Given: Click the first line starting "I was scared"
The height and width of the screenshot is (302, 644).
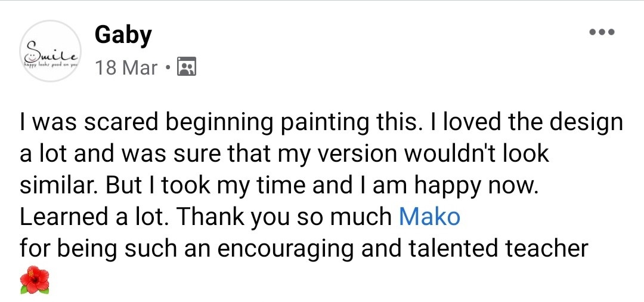Looking at the screenshot, I should coord(321,122).
